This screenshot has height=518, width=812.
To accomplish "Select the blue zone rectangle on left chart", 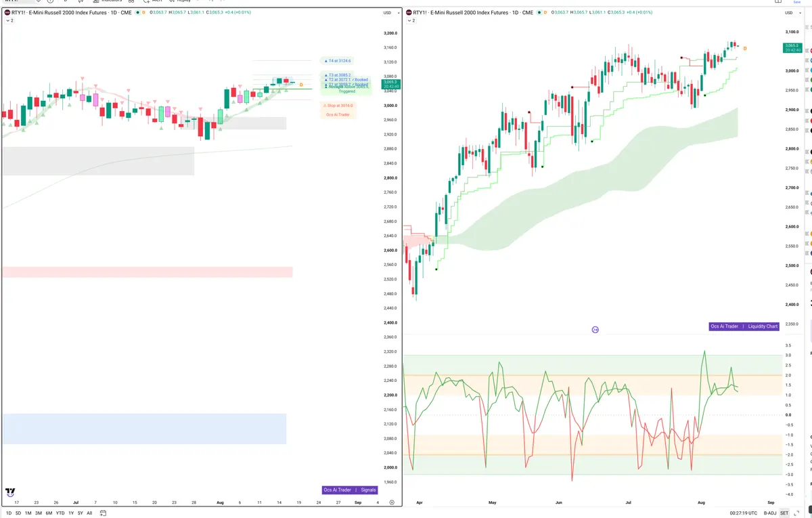I will point(144,429).
